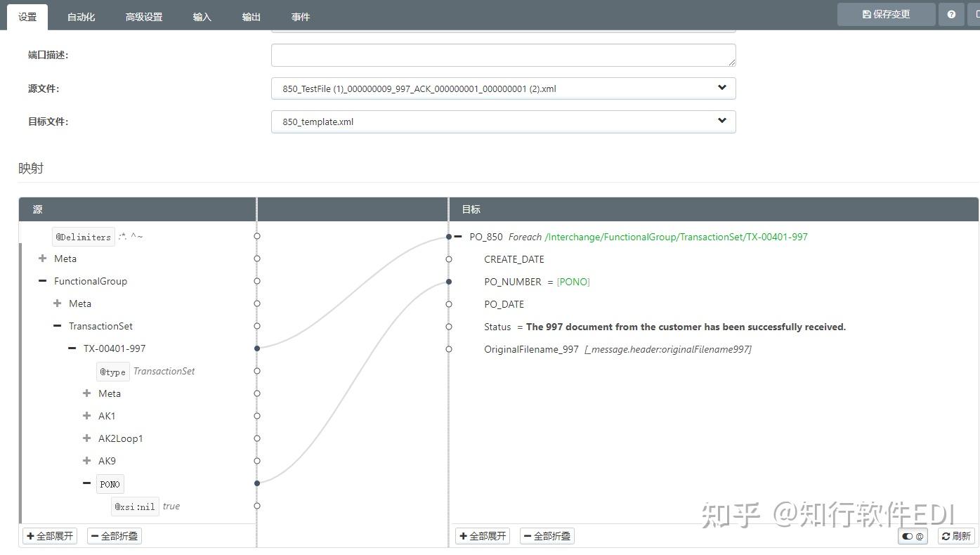Click the mapping node circle next to TX-00401-997
The height and width of the screenshot is (555, 980).
(257, 348)
